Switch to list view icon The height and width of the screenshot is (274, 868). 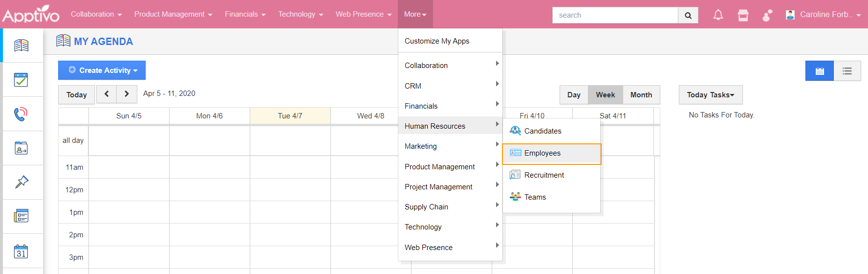pos(847,71)
